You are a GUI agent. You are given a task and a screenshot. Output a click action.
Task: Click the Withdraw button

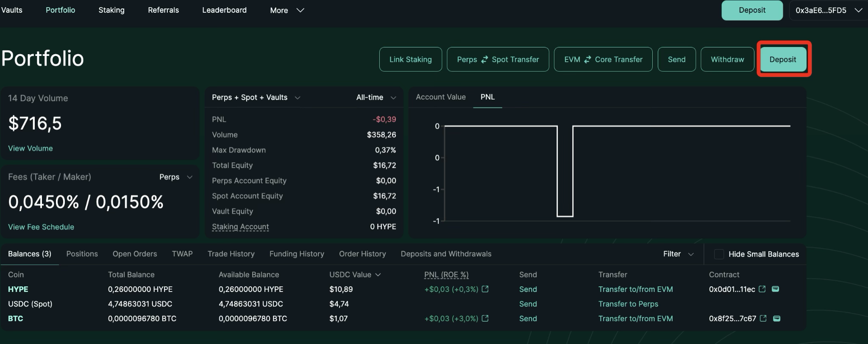coord(727,60)
